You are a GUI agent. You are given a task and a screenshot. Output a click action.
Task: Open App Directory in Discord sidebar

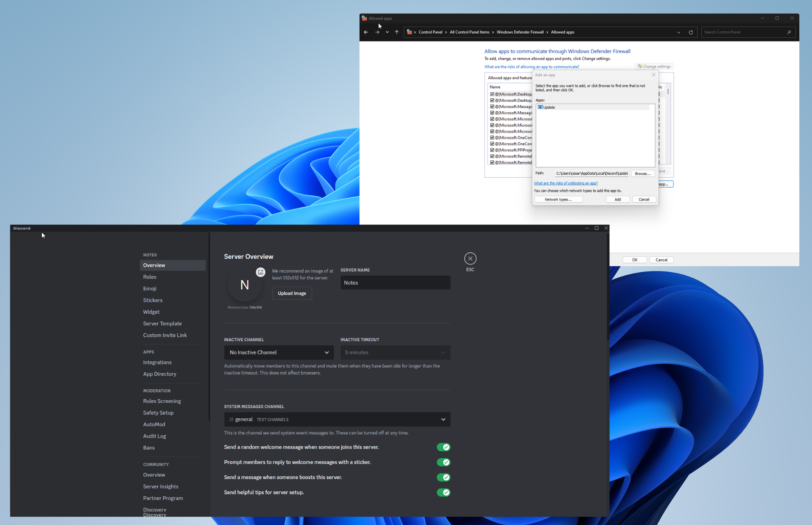pyautogui.click(x=173, y=374)
